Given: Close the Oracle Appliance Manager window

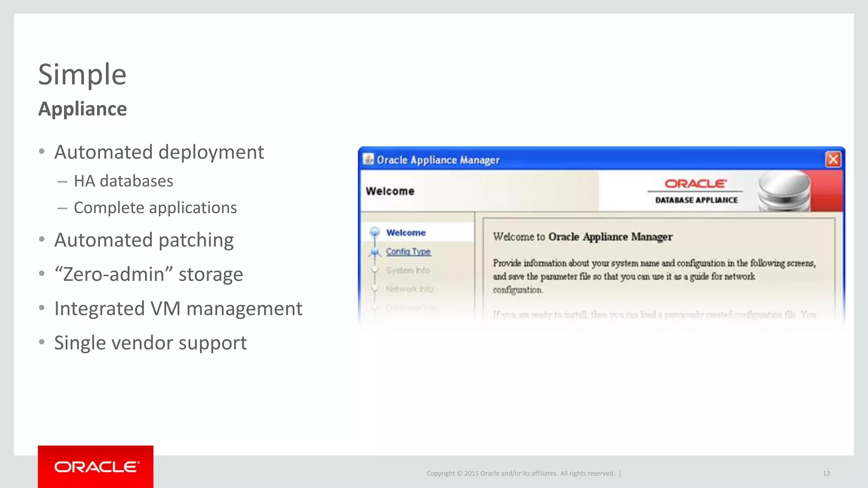Looking at the screenshot, I should click(833, 159).
